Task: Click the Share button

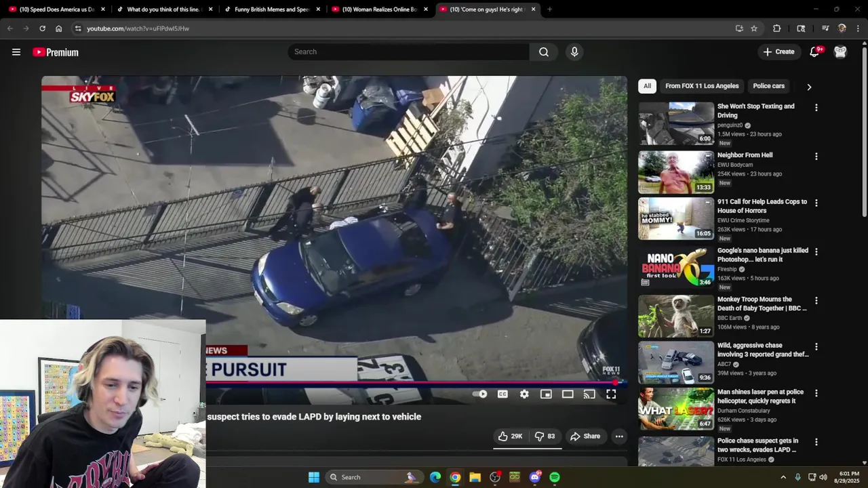Action: pos(585,436)
